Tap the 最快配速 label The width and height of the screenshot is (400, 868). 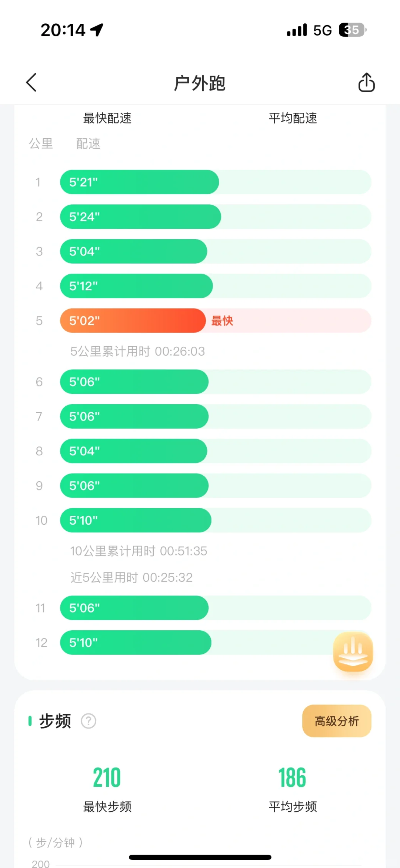point(107,118)
